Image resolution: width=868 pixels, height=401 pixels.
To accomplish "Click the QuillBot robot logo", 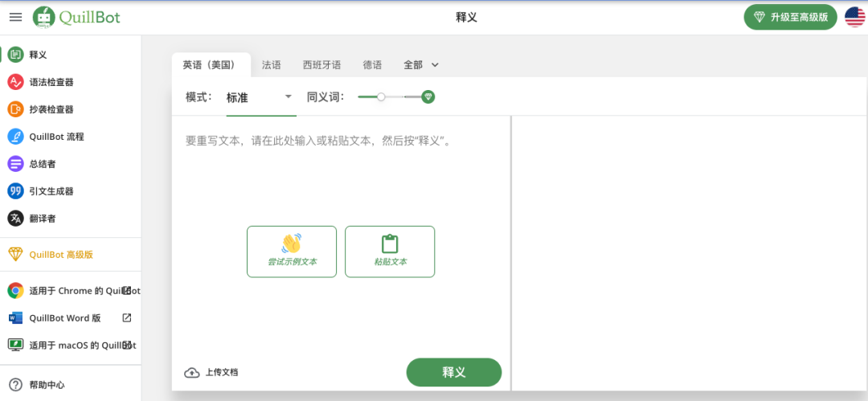I will [x=43, y=17].
